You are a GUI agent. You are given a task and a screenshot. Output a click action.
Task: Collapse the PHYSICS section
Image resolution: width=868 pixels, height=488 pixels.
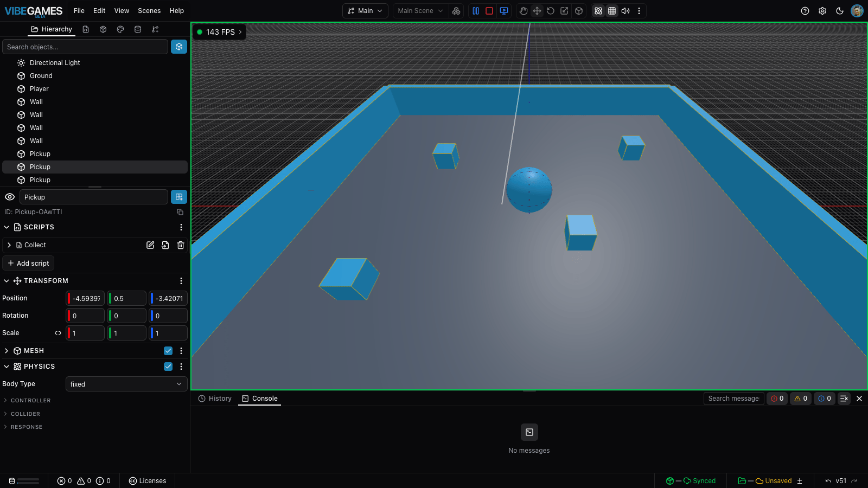pyautogui.click(x=7, y=367)
